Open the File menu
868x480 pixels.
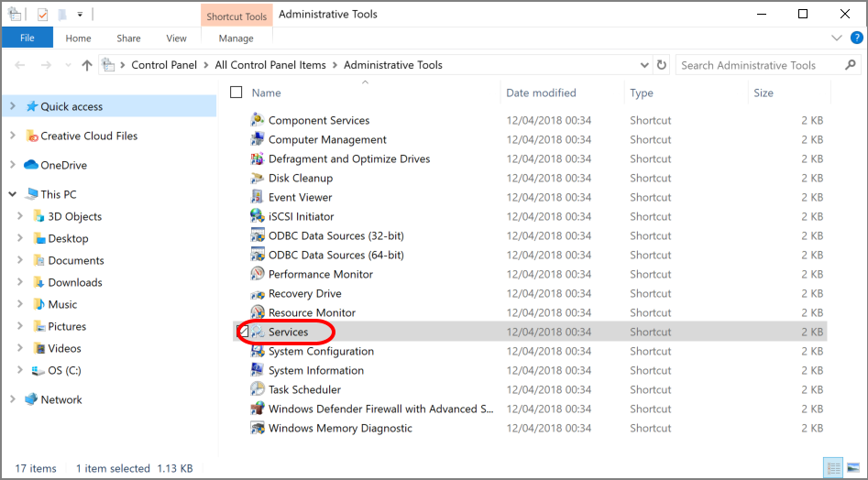pos(27,38)
